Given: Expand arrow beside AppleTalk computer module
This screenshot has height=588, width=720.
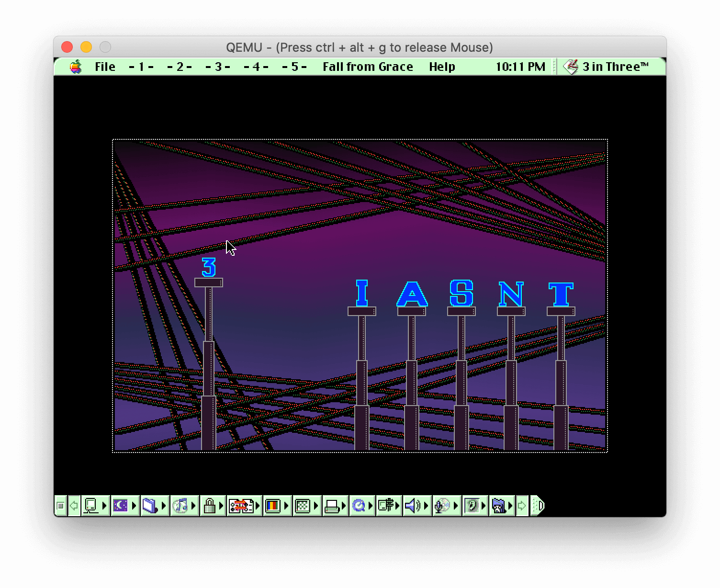Looking at the screenshot, I should click(104, 506).
